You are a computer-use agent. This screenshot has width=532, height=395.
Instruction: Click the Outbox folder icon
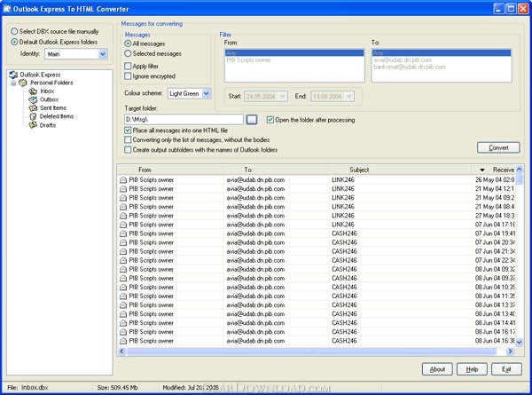[x=34, y=99]
